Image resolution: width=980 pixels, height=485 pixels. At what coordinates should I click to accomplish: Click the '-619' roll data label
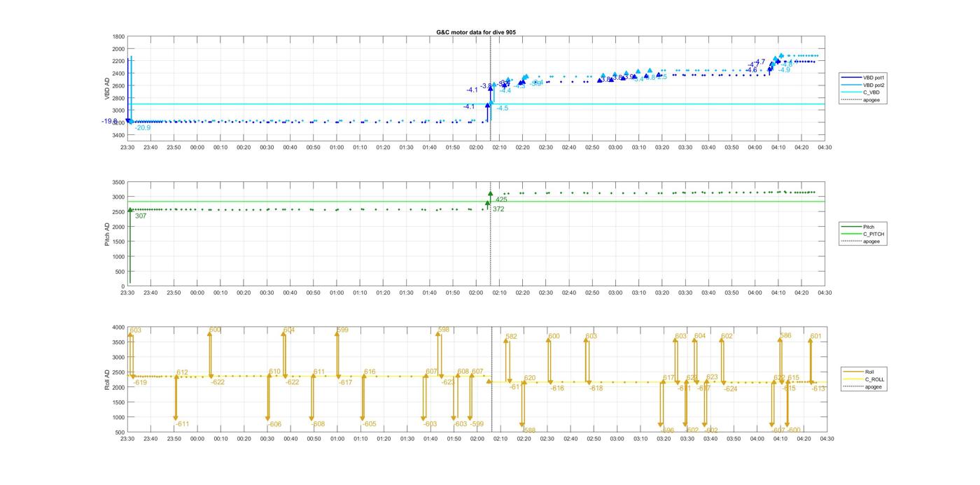[140, 382]
